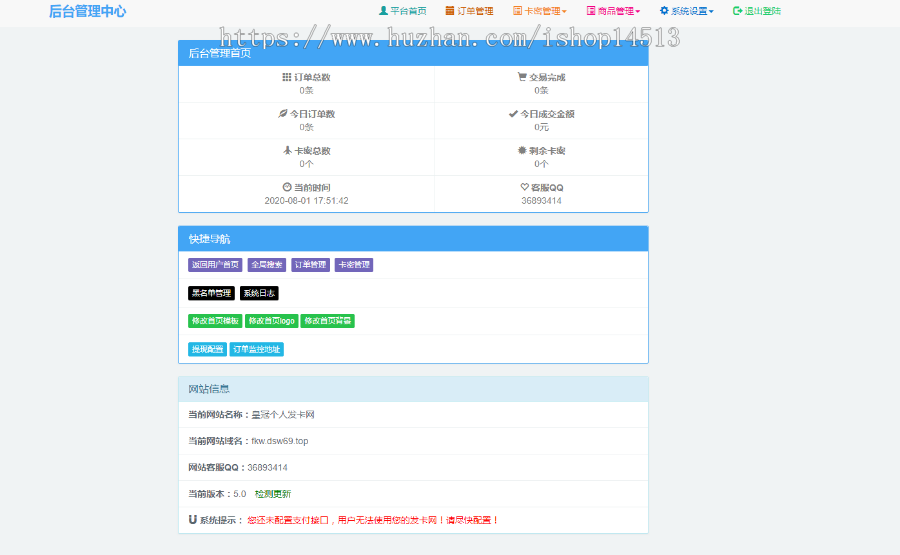Click the leaf icon beside 今日订单数
The image size is (900, 555).
[283, 114]
